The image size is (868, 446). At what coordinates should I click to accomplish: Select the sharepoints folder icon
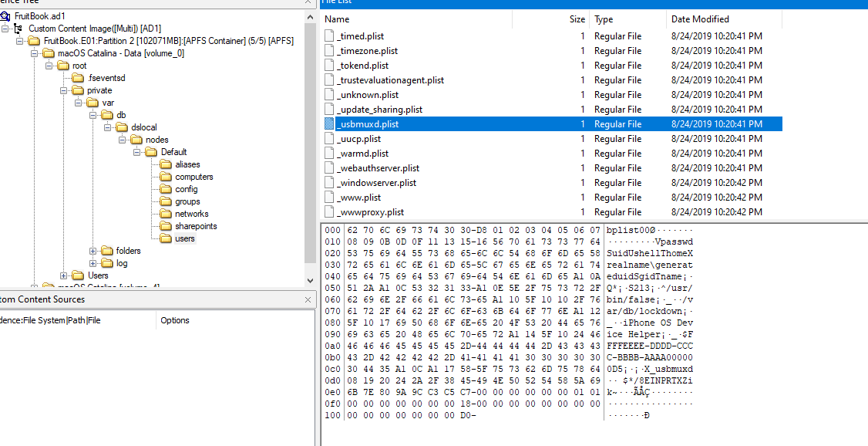pyautogui.click(x=166, y=226)
